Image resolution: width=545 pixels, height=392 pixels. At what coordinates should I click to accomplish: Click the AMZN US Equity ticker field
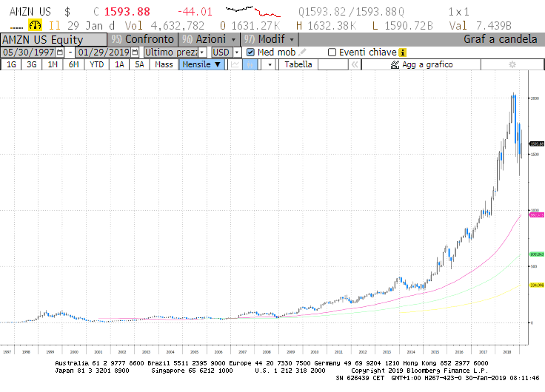[x=53, y=40]
